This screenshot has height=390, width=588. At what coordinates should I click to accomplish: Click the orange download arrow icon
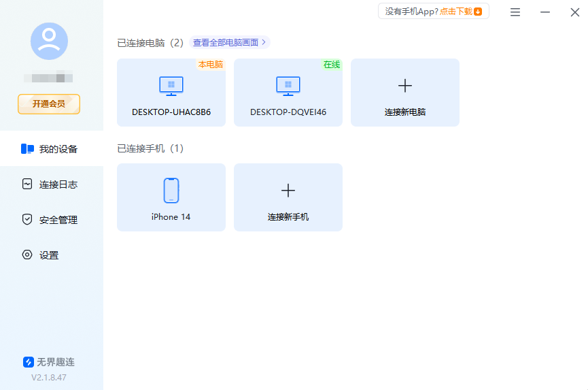(478, 12)
